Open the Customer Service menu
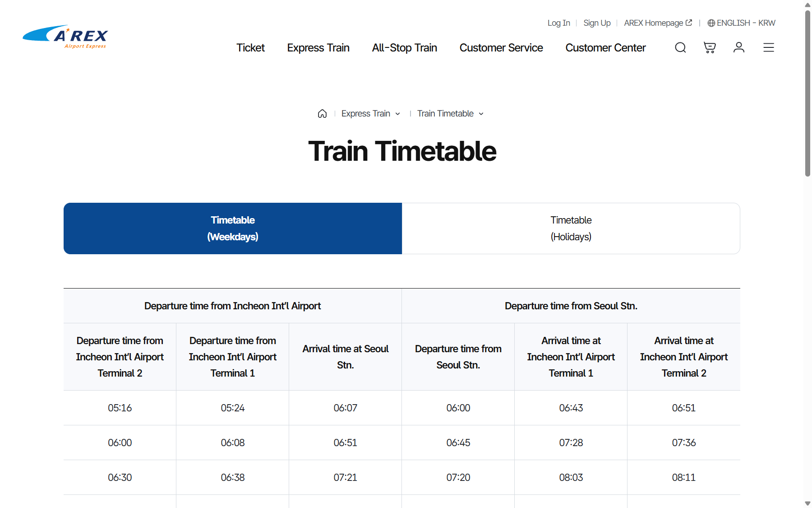 (x=501, y=47)
